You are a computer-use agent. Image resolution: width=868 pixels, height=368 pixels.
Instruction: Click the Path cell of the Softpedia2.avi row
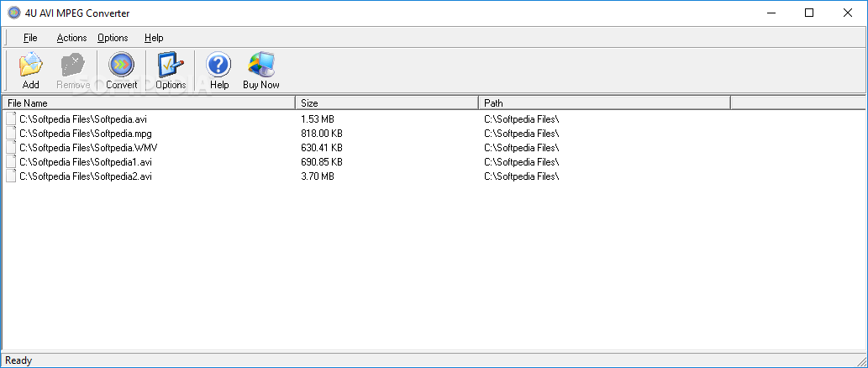click(522, 176)
